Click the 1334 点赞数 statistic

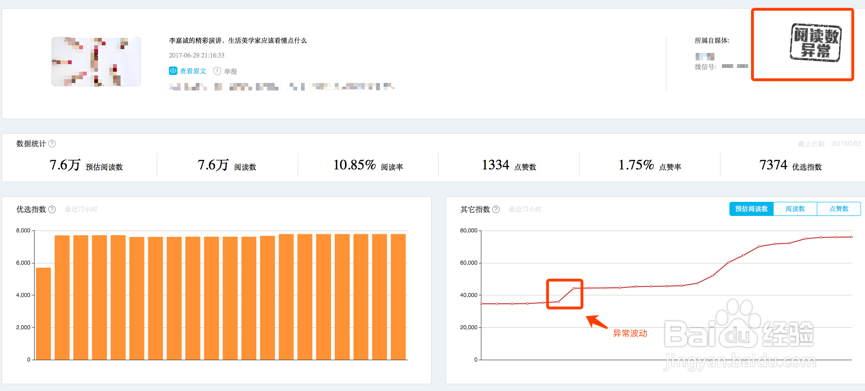[x=509, y=165]
